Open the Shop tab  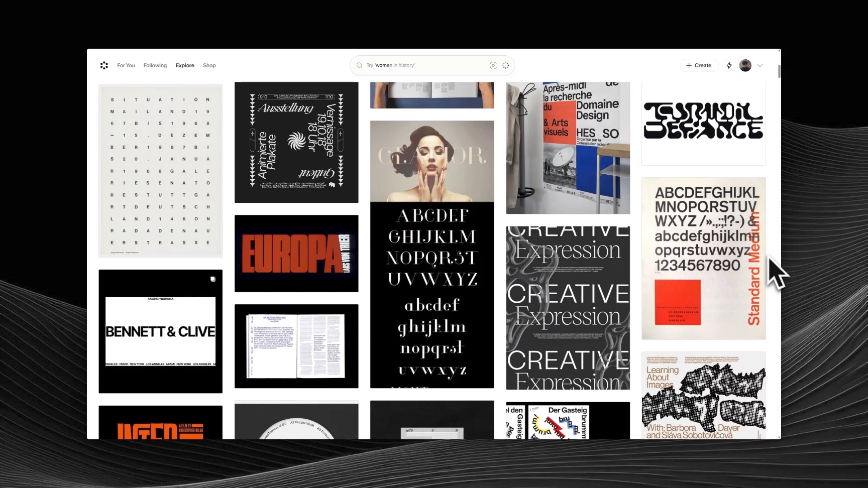tap(209, 65)
